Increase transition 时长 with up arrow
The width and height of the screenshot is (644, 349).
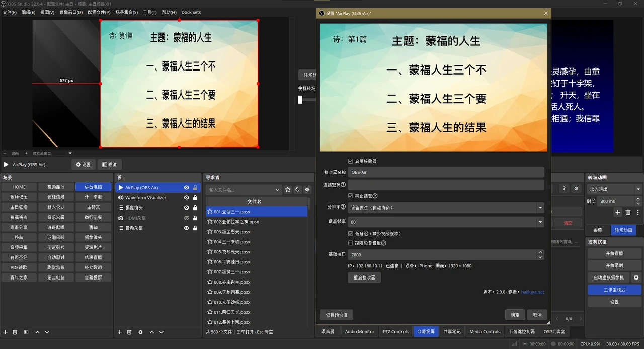point(638,199)
